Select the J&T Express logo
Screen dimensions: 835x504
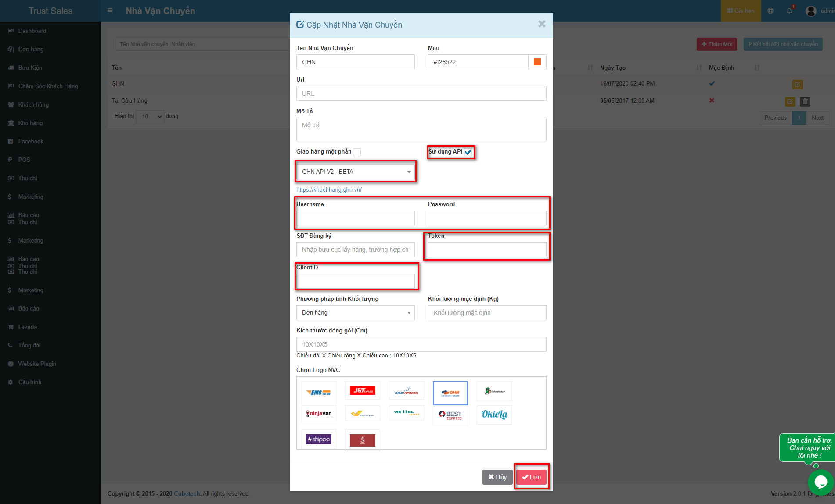point(362,390)
